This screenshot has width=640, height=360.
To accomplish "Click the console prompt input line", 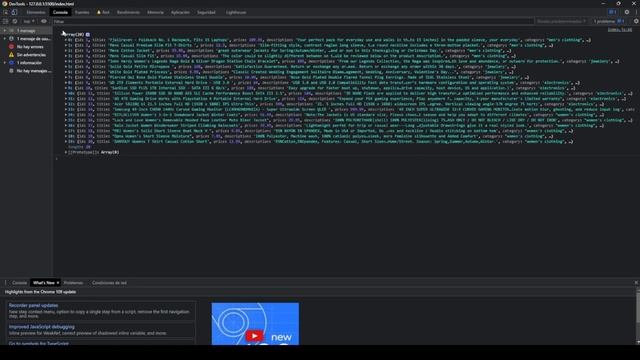I will tap(347, 158).
